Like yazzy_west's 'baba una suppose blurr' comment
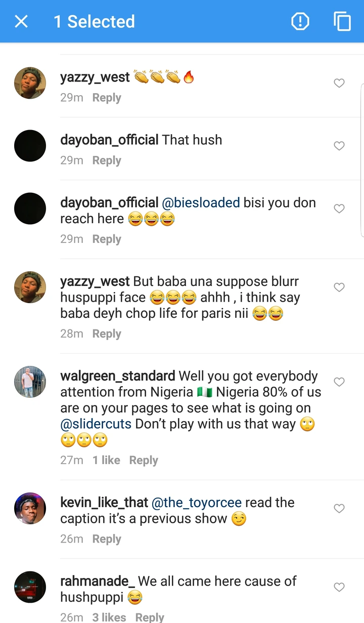This screenshot has height=623, width=364. point(339,287)
